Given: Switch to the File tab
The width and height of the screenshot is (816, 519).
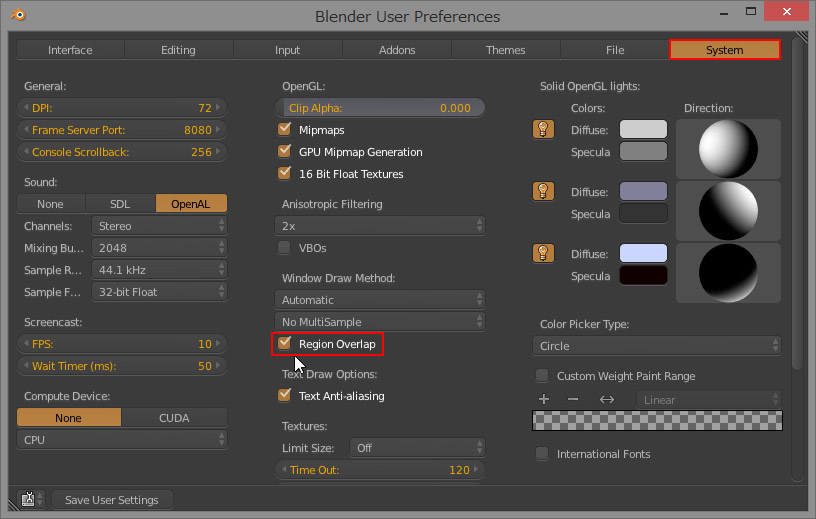Looking at the screenshot, I should (615, 50).
